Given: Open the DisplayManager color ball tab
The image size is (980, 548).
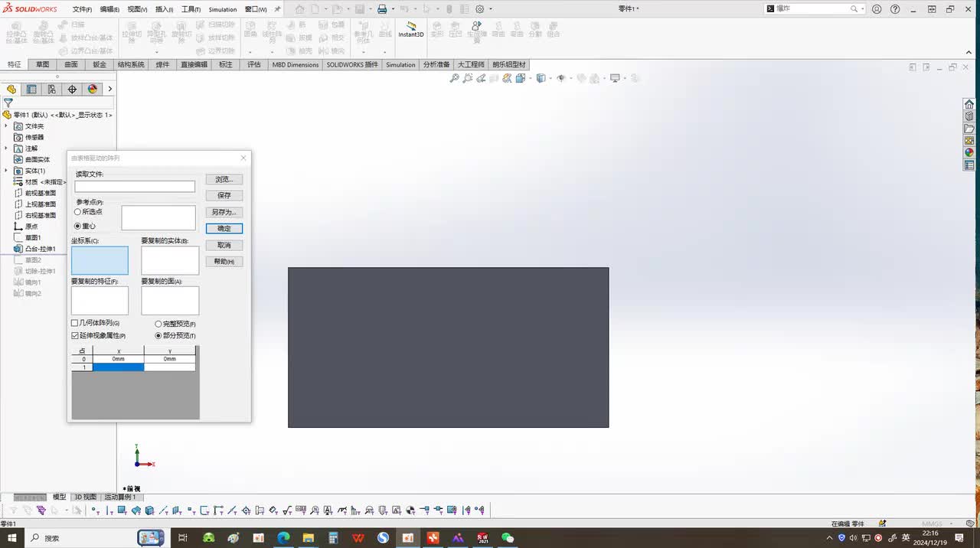Looking at the screenshot, I should click(93, 89).
